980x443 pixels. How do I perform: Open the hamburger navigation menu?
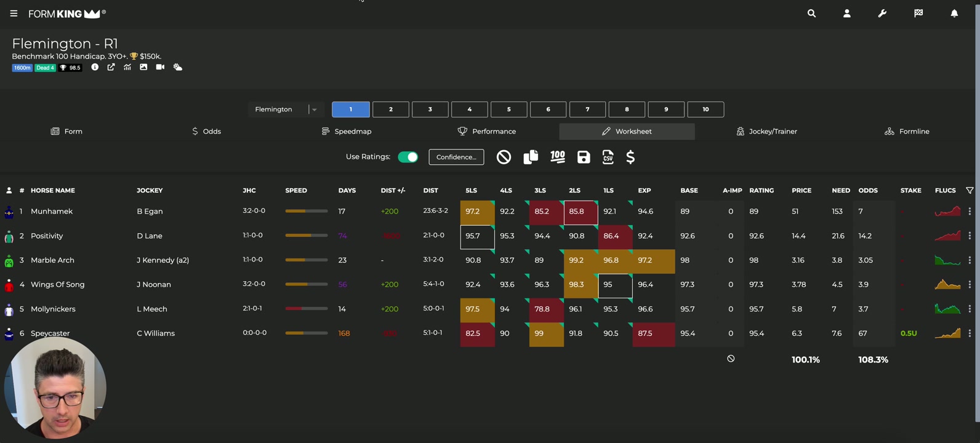coord(14,14)
